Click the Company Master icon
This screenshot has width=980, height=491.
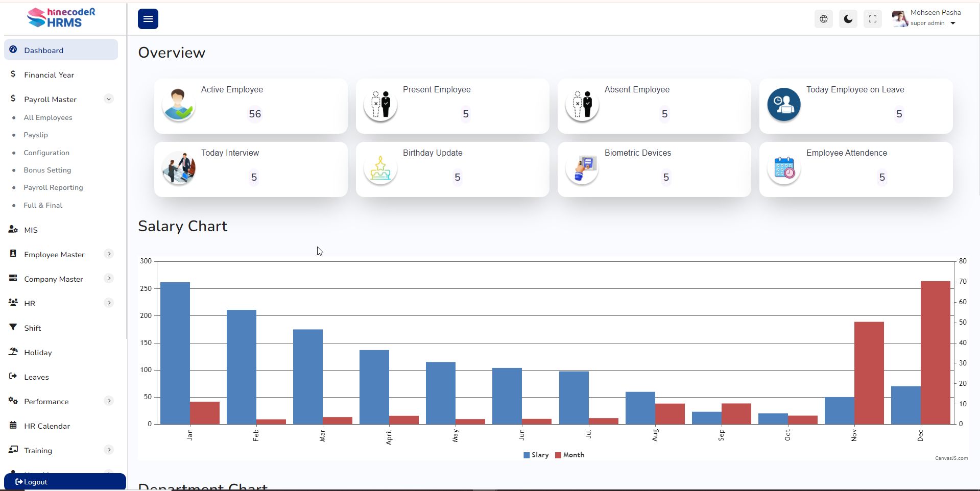[13, 278]
